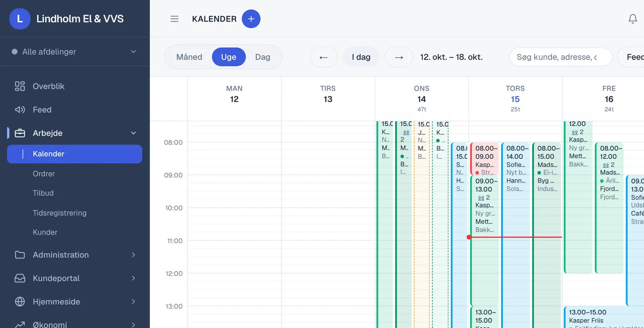The height and width of the screenshot is (328, 644).
Task: Go to previous week with left arrow
Action: pyautogui.click(x=324, y=57)
